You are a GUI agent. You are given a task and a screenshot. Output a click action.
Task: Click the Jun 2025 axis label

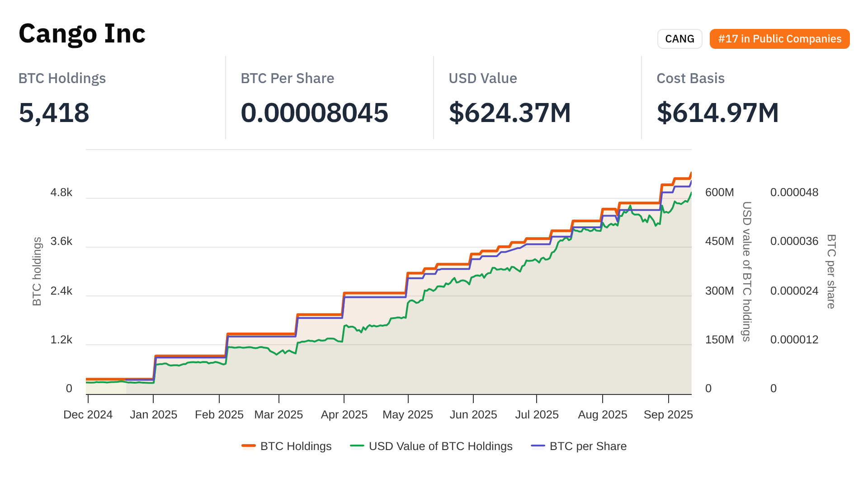tap(473, 414)
